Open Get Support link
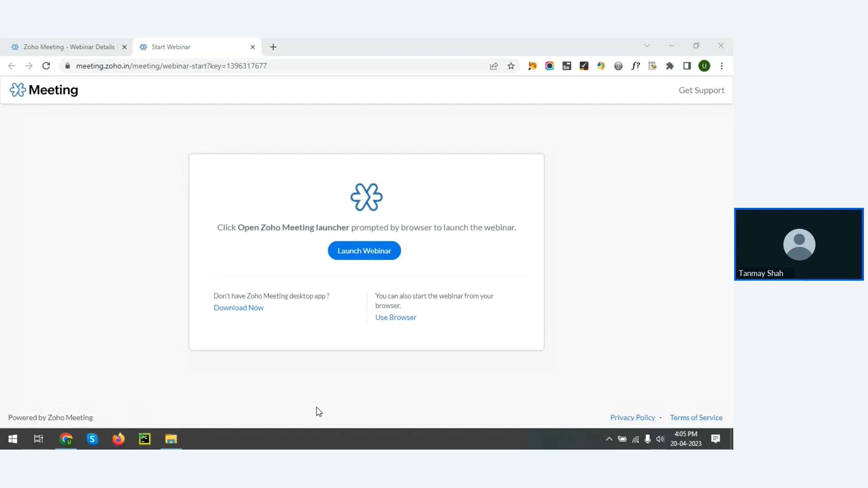This screenshot has width=868, height=488. tap(701, 90)
